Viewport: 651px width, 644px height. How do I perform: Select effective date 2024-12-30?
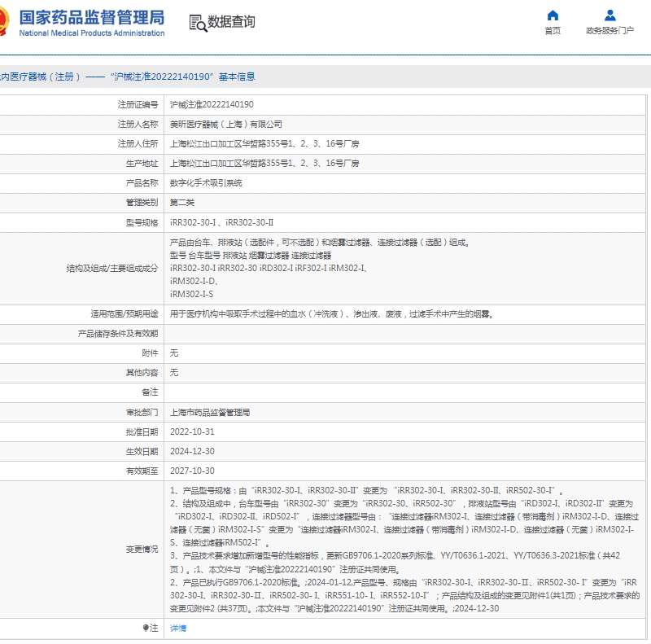point(192,451)
